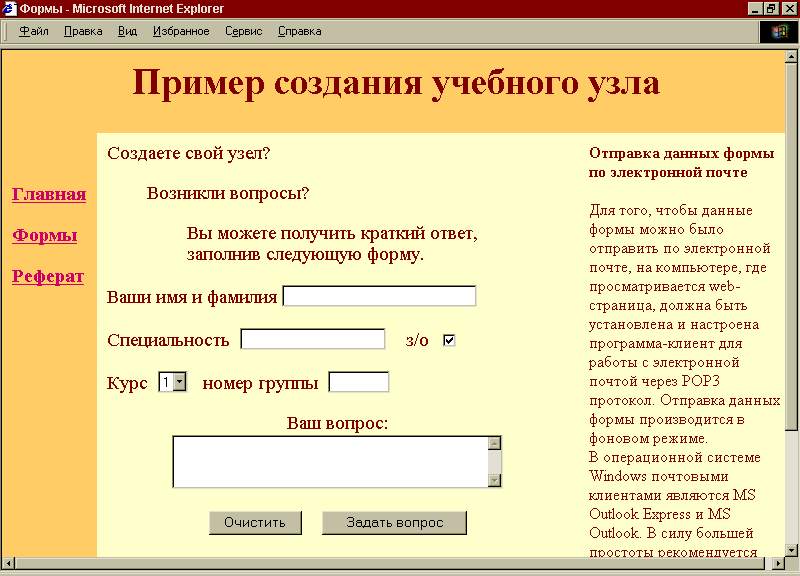
Task: Open the Правка menu
Action: coord(83,31)
